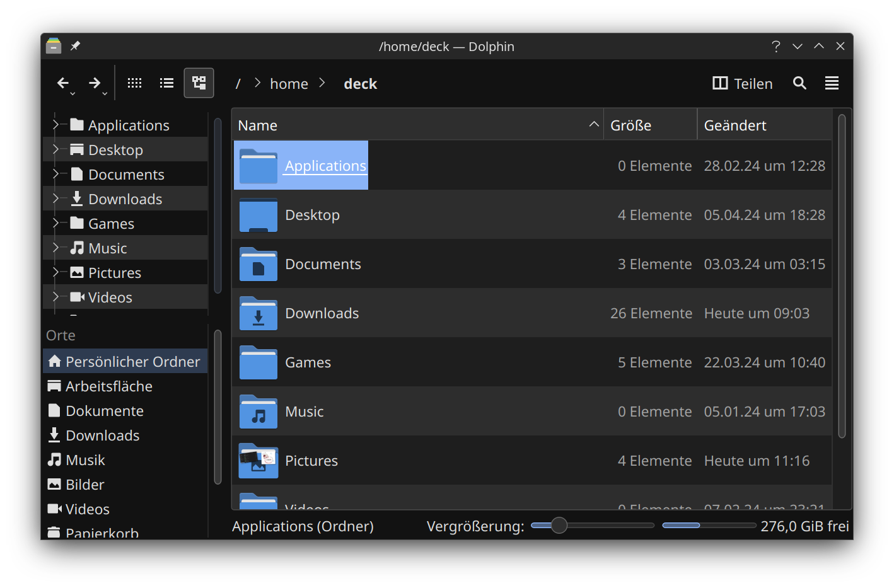Expand Music in the folder tree

click(x=55, y=248)
